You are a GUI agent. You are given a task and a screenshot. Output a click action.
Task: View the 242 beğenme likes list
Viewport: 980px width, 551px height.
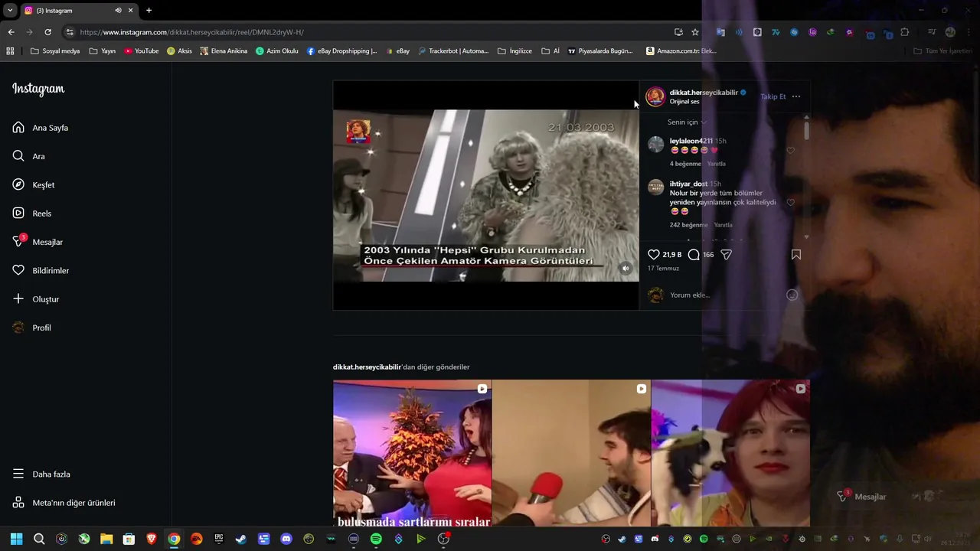click(689, 225)
